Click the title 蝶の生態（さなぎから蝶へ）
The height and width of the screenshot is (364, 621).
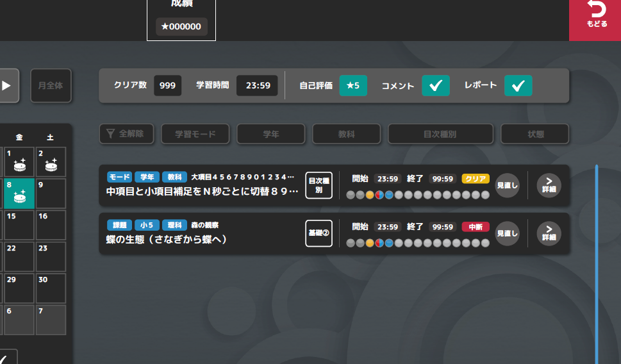pos(167,239)
